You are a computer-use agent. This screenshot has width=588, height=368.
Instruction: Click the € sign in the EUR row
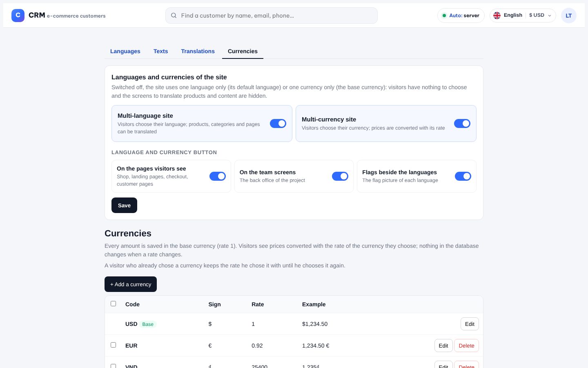(210, 346)
